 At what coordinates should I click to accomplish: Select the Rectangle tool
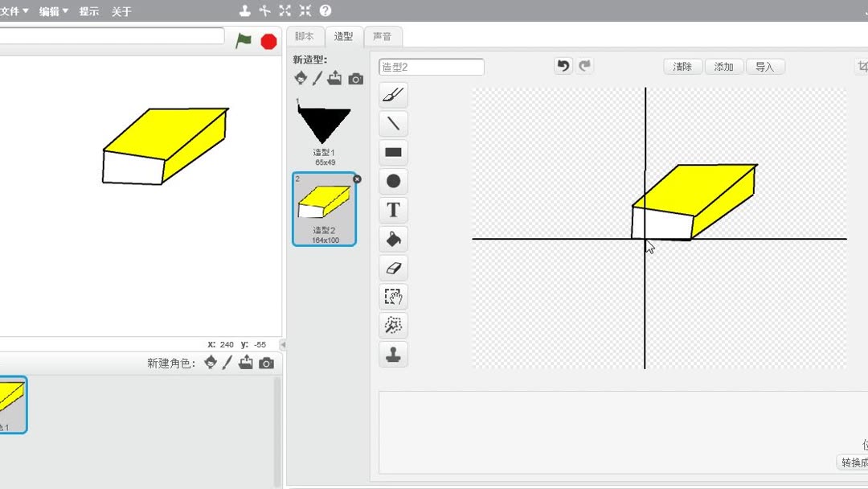click(393, 152)
